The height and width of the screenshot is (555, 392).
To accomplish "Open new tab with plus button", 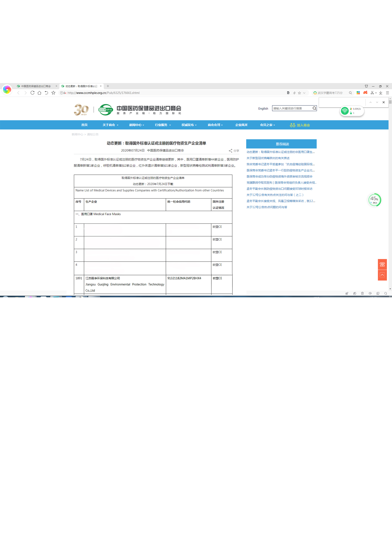I will tap(108, 86).
